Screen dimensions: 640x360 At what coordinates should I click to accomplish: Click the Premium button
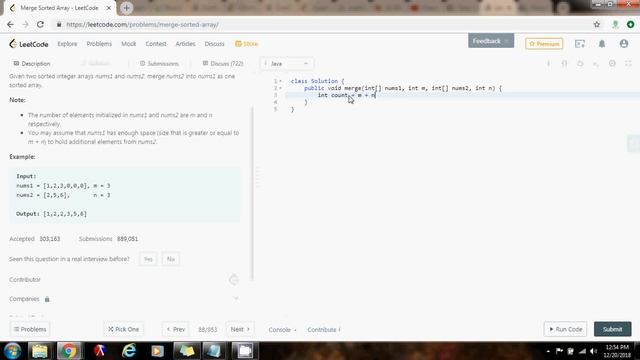pyautogui.click(x=544, y=44)
